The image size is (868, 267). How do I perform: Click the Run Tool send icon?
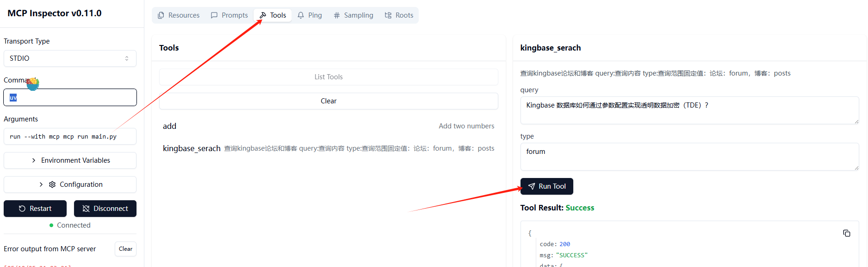tap(532, 186)
